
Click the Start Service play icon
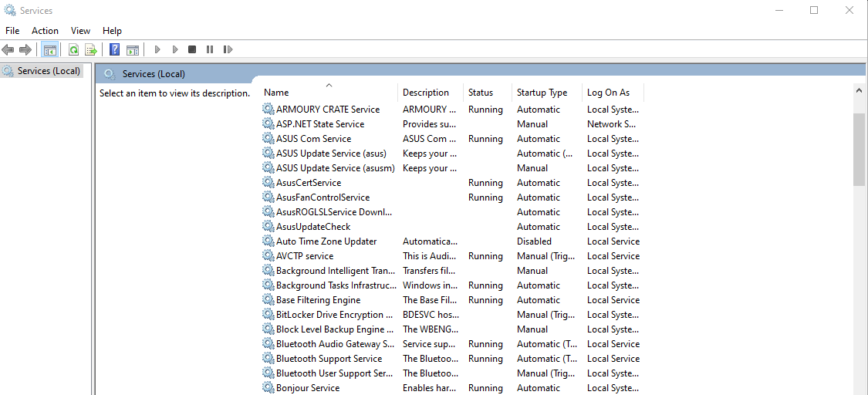click(157, 50)
